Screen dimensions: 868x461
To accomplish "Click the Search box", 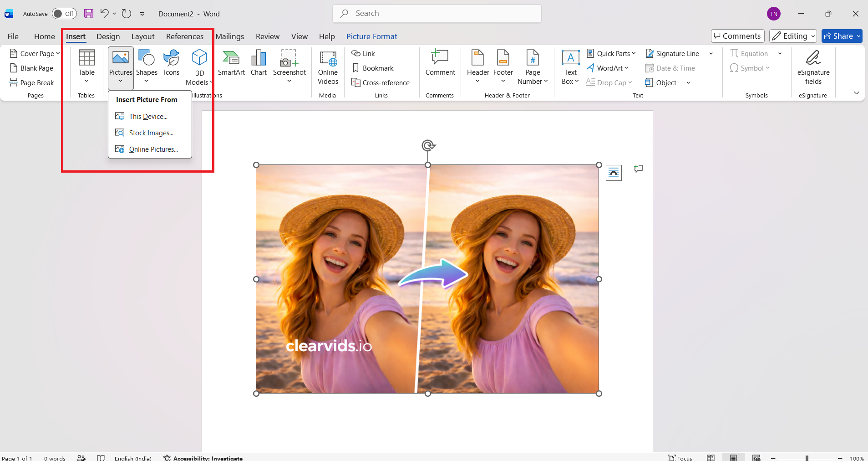I will tap(437, 14).
